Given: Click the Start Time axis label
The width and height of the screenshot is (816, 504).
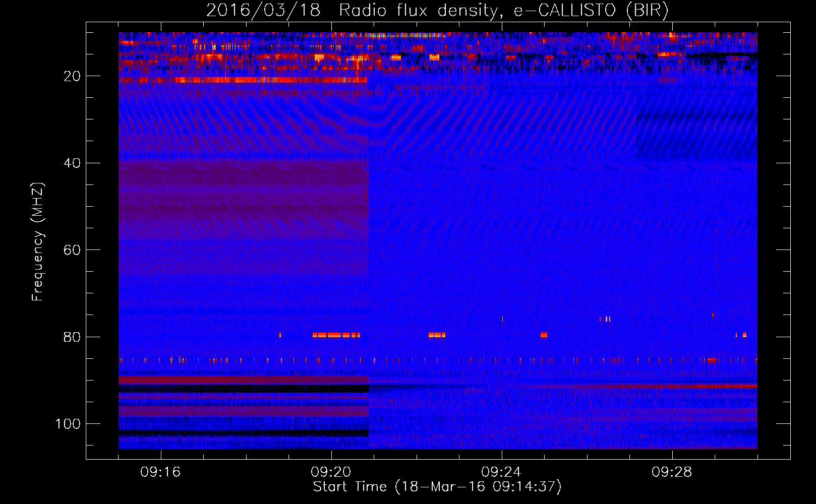Looking at the screenshot, I should (x=437, y=487).
